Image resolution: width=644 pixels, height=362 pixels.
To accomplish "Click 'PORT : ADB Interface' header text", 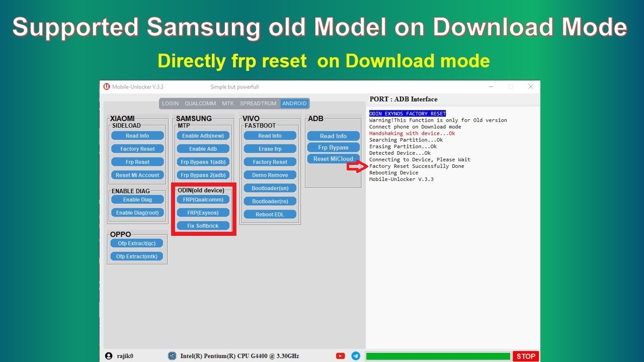I will 404,99.
